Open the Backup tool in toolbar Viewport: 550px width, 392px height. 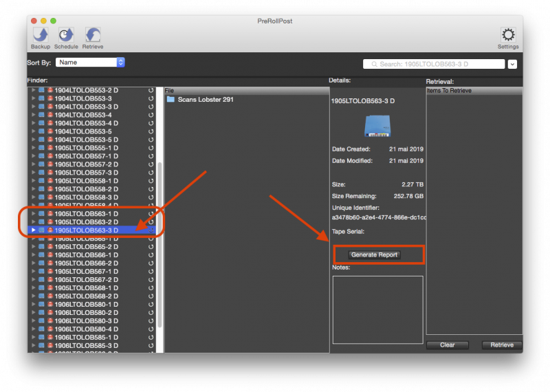point(40,35)
